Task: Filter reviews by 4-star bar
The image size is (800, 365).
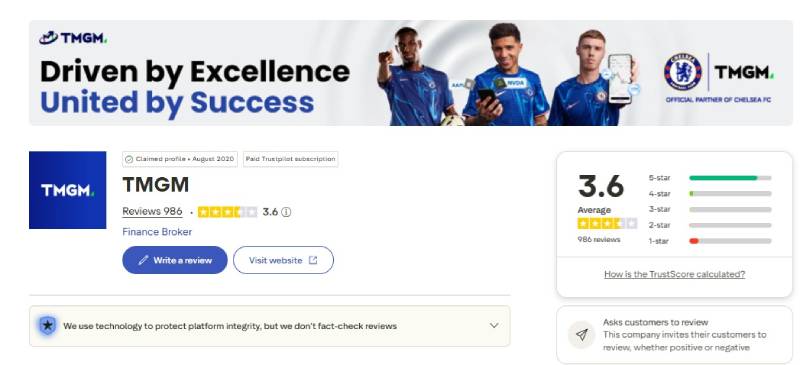Action: tap(730, 194)
